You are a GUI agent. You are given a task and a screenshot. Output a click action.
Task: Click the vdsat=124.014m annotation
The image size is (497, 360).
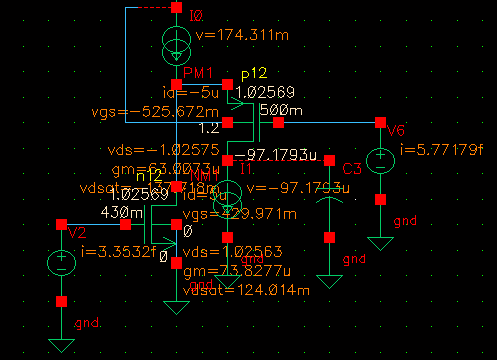click(246, 290)
